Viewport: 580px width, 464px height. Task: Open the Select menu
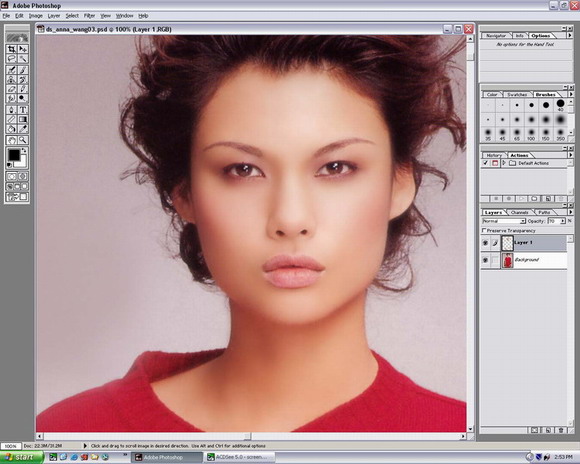click(72, 16)
